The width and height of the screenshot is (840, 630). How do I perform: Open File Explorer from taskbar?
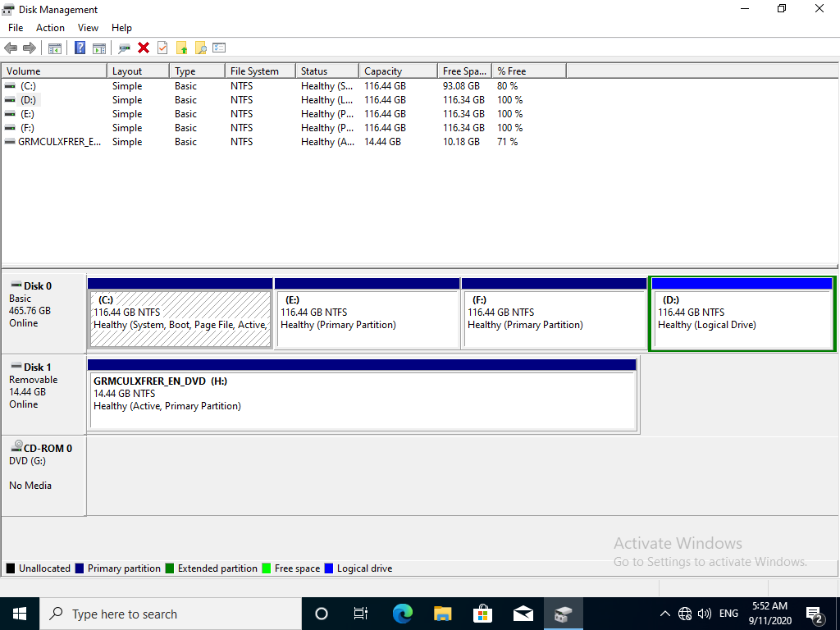pyautogui.click(x=442, y=614)
